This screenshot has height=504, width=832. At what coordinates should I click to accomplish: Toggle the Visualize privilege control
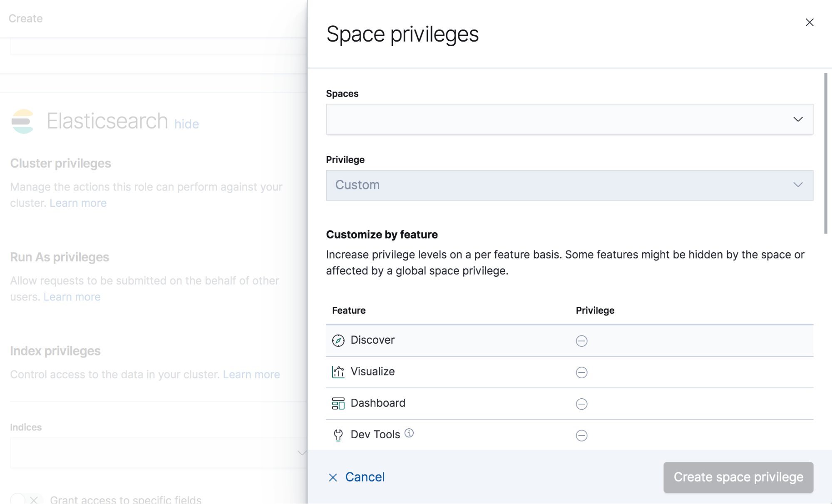point(581,372)
